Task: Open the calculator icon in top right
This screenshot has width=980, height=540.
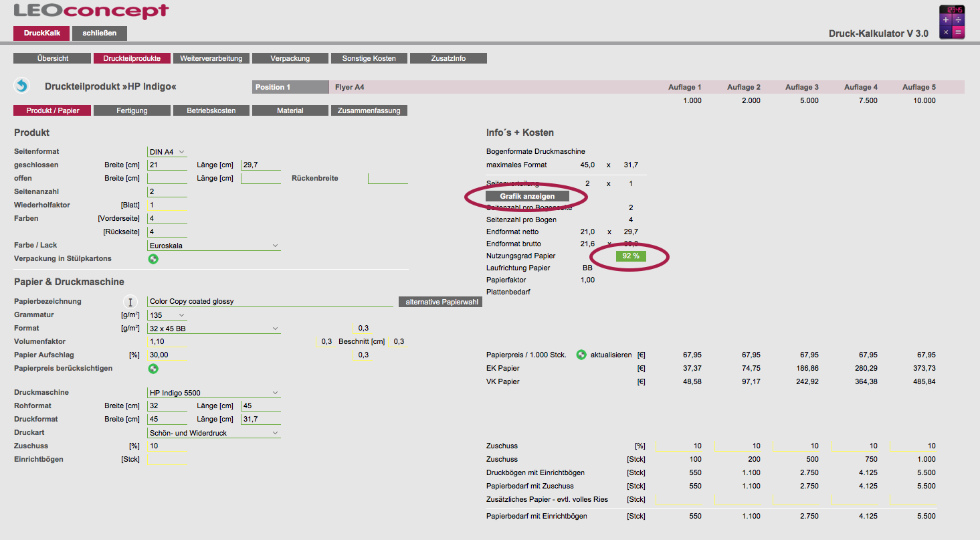Action: point(952,23)
